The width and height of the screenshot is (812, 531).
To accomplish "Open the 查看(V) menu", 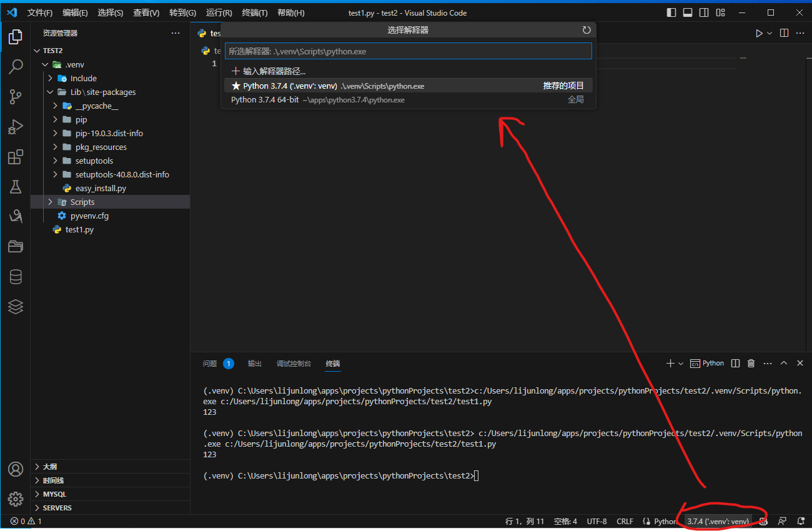I will point(146,12).
